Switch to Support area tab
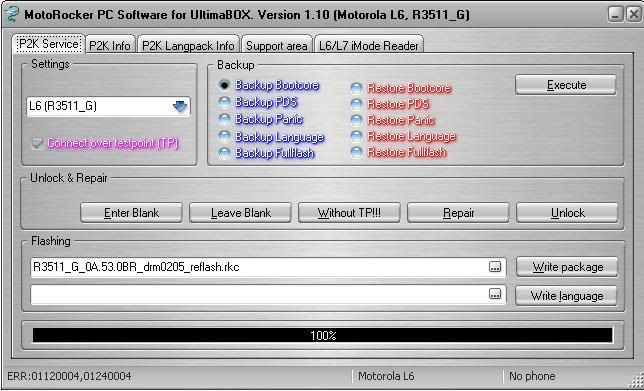644x391 pixels. [277, 45]
